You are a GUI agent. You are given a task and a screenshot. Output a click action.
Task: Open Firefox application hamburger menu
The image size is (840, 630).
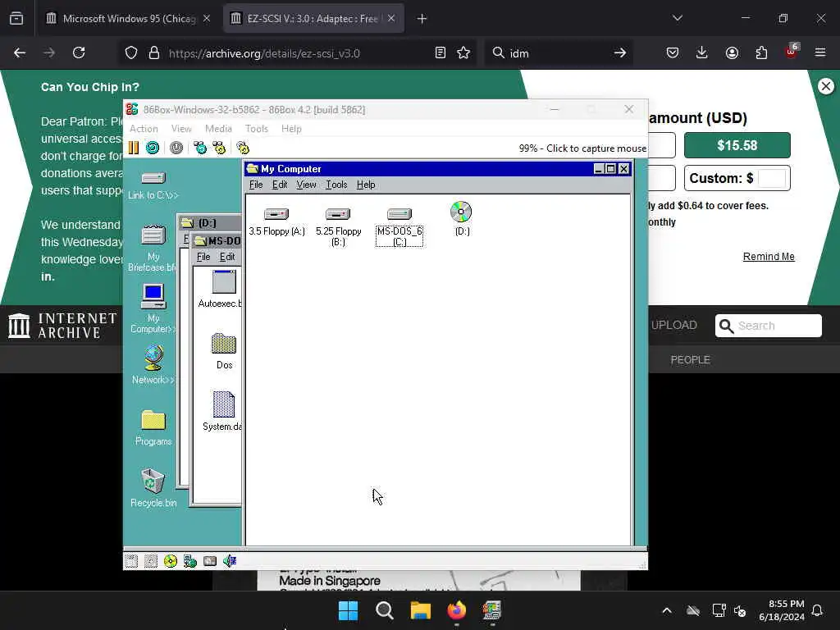[820, 52]
